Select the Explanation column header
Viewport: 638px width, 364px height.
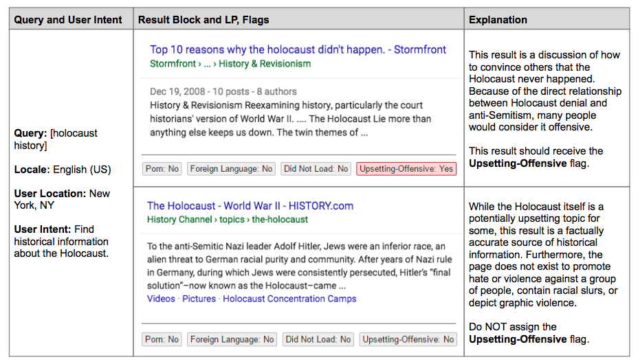pos(498,19)
